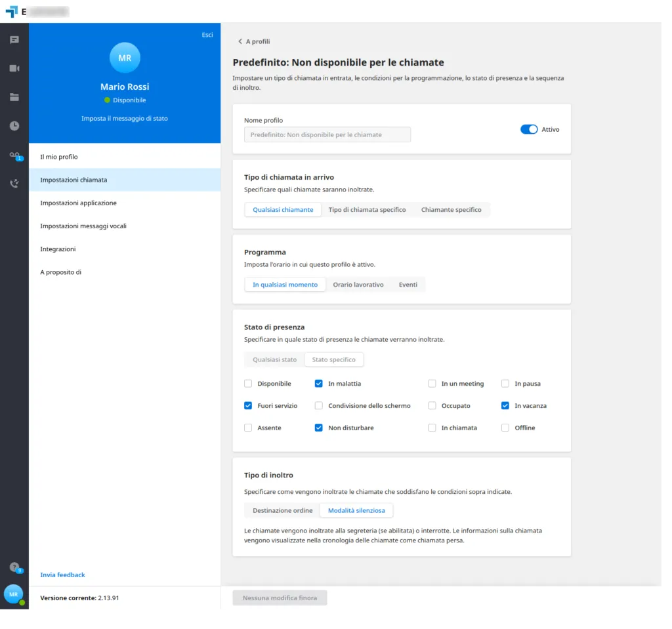The width and height of the screenshot is (672, 629).
Task: Click the Mario Rossi name
Action: [x=125, y=87]
